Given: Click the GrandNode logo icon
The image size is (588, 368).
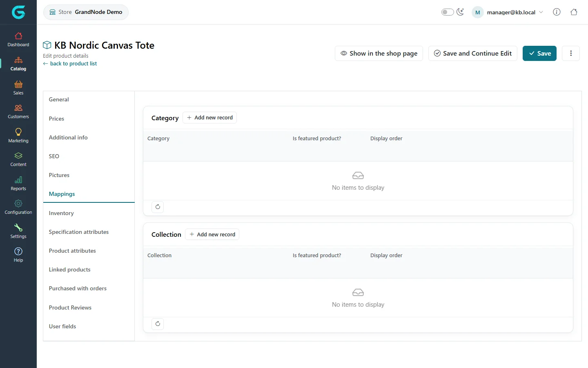Looking at the screenshot, I should tap(18, 12).
